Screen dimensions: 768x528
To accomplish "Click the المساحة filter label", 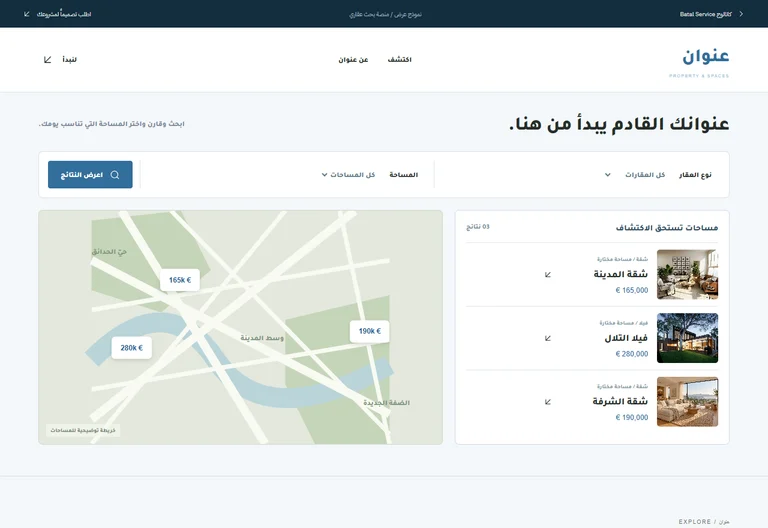I will point(404,175).
